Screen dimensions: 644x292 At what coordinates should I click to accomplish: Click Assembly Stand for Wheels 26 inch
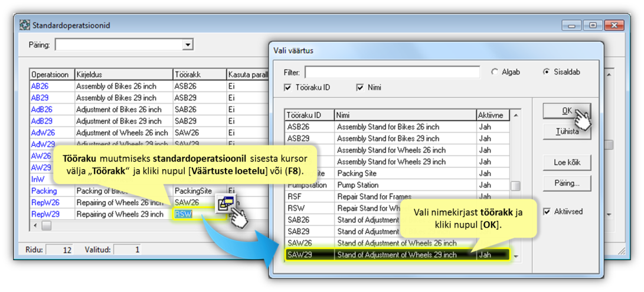click(391, 150)
